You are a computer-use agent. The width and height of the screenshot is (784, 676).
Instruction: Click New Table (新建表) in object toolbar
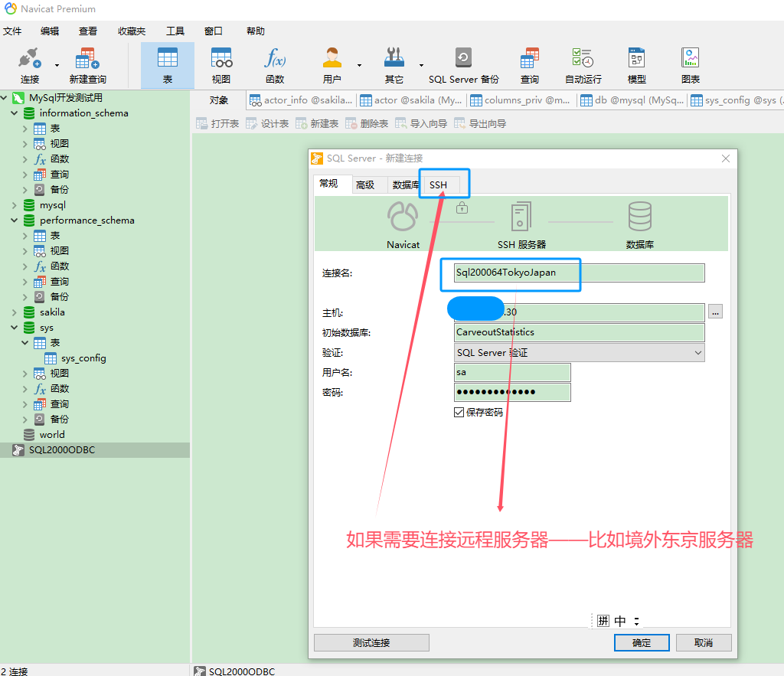[317, 123]
